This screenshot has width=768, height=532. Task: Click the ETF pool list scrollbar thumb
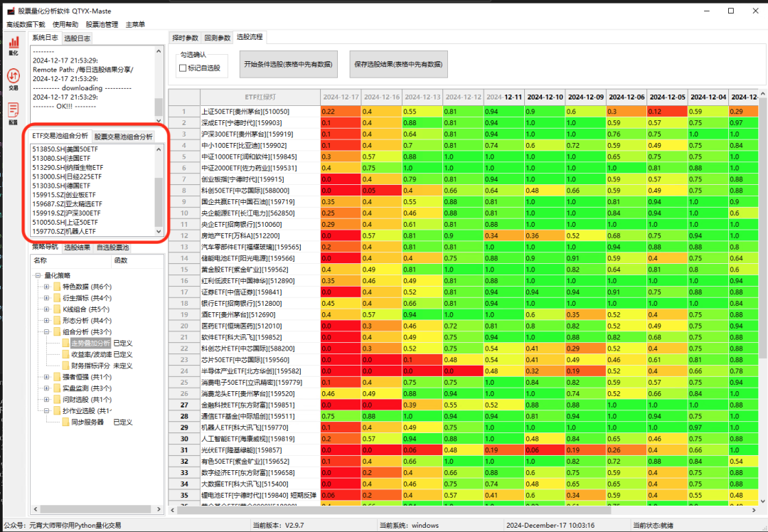[x=159, y=202]
